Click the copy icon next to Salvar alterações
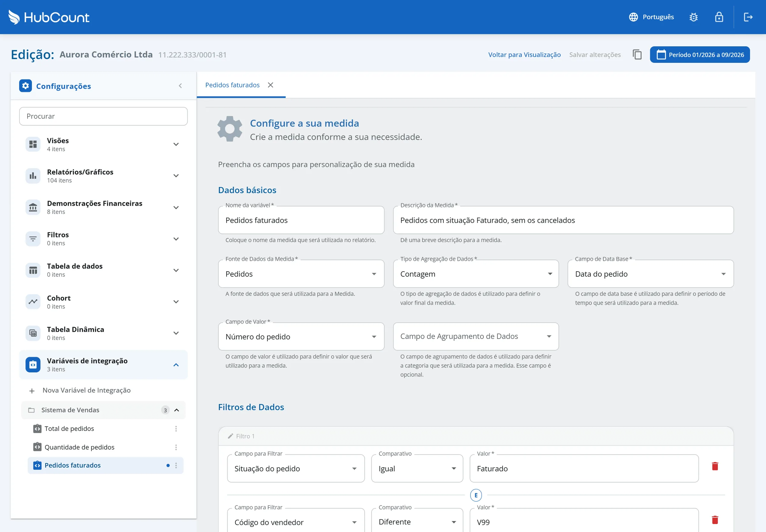 (637, 55)
